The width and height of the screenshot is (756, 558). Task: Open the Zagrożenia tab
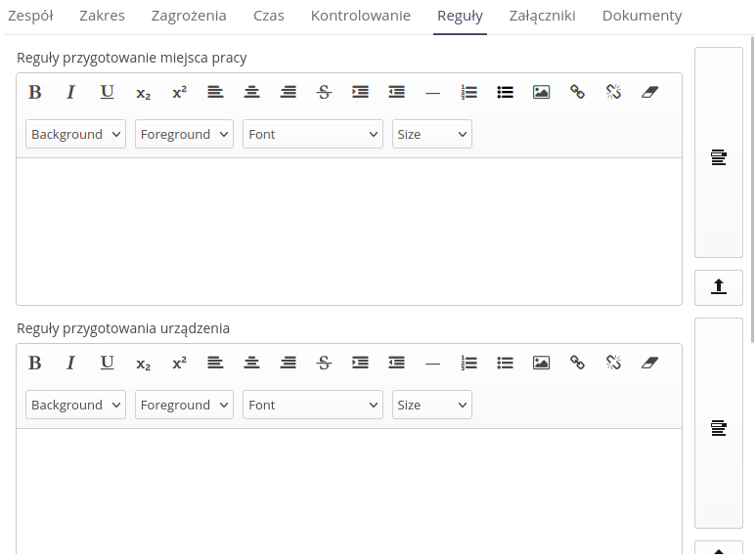click(189, 16)
